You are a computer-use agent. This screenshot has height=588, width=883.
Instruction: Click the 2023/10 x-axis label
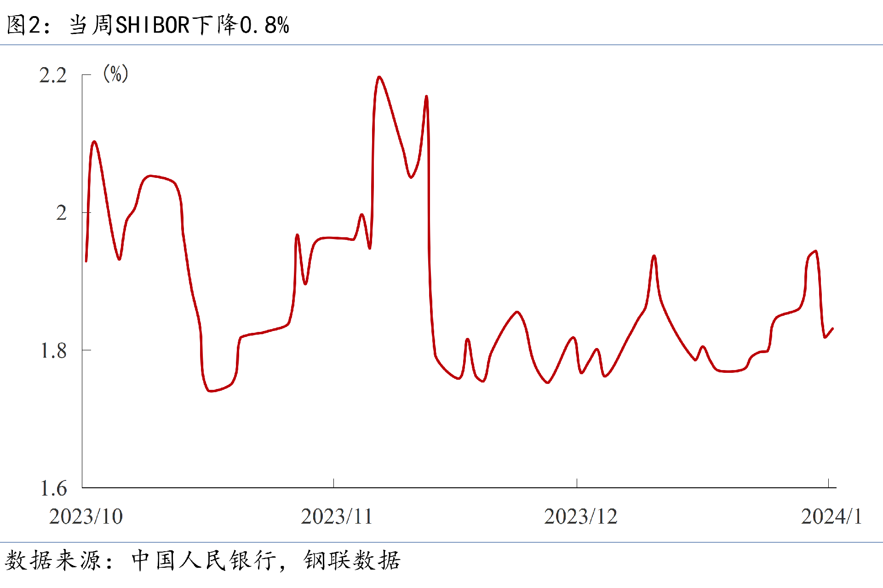pyautogui.click(x=86, y=517)
